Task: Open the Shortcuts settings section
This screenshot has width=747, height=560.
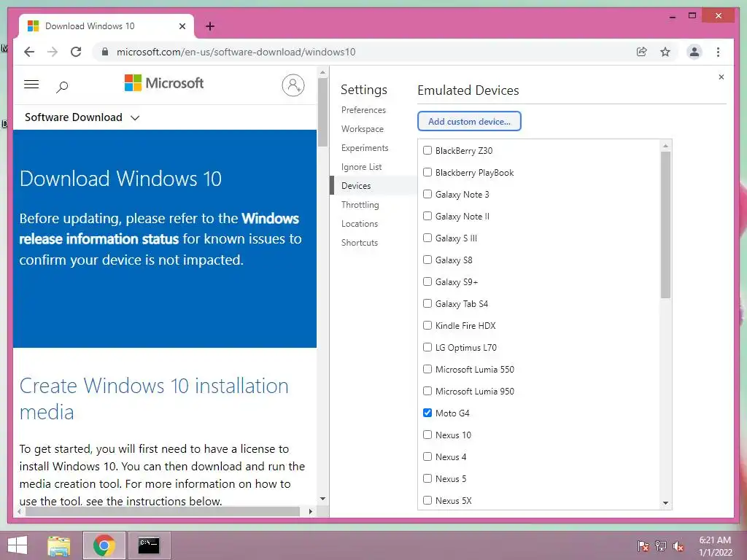Action: [x=359, y=243]
